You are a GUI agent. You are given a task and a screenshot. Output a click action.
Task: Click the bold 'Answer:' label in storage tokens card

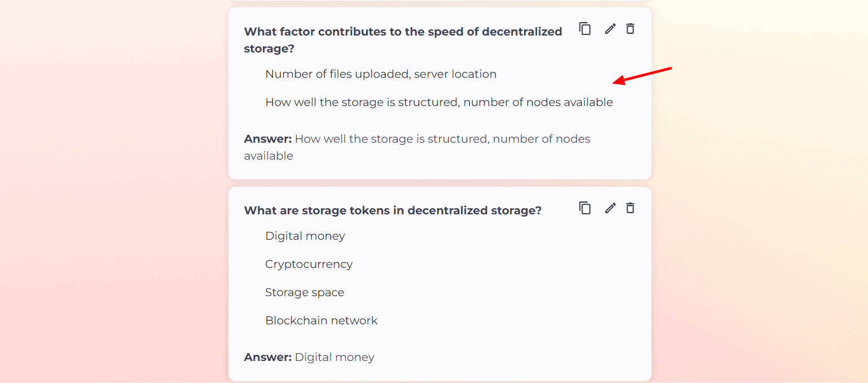point(267,357)
